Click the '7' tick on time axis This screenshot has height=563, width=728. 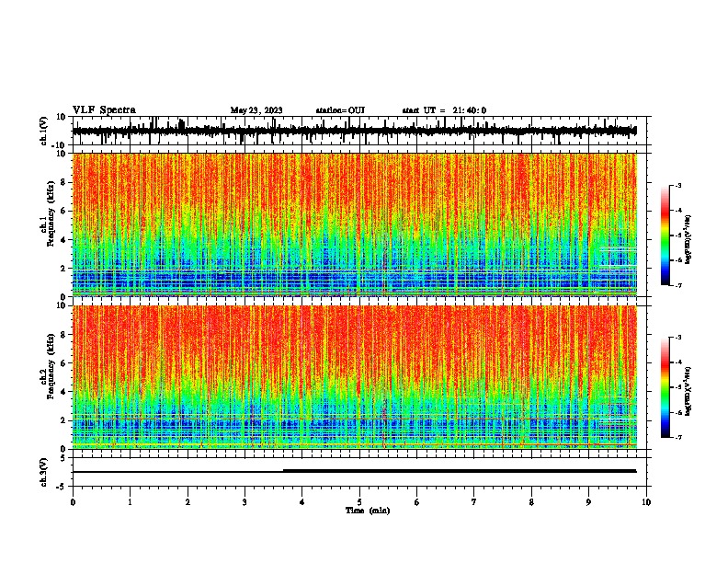click(x=474, y=502)
